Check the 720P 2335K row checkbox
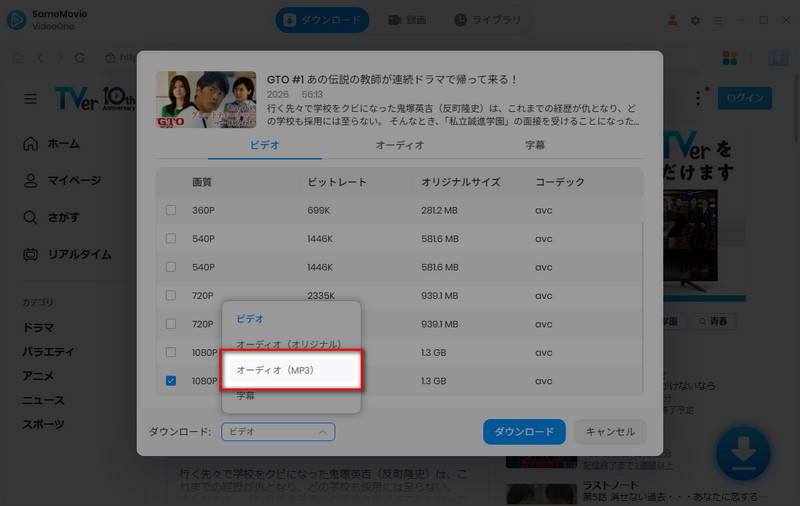The height and width of the screenshot is (506, 800). (x=171, y=295)
